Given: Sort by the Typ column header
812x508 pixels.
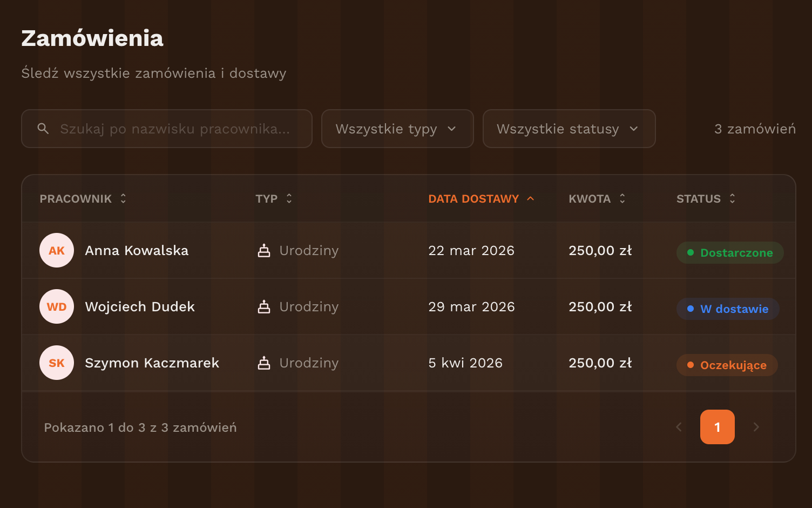Looking at the screenshot, I should pyautogui.click(x=273, y=199).
